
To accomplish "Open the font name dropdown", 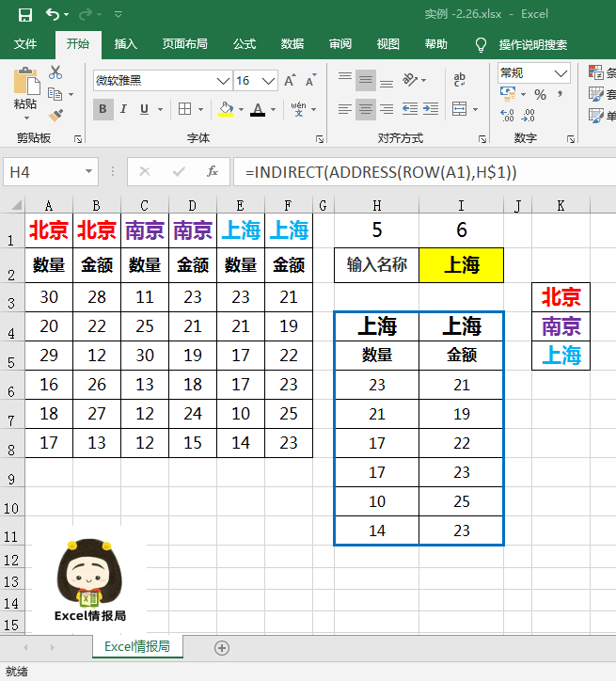I will [x=223, y=81].
